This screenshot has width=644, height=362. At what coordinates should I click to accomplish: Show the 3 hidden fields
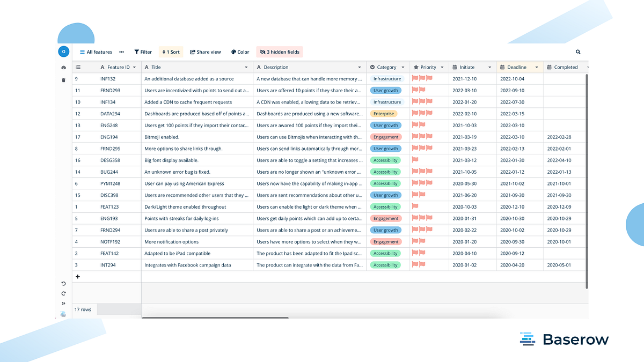(x=279, y=51)
